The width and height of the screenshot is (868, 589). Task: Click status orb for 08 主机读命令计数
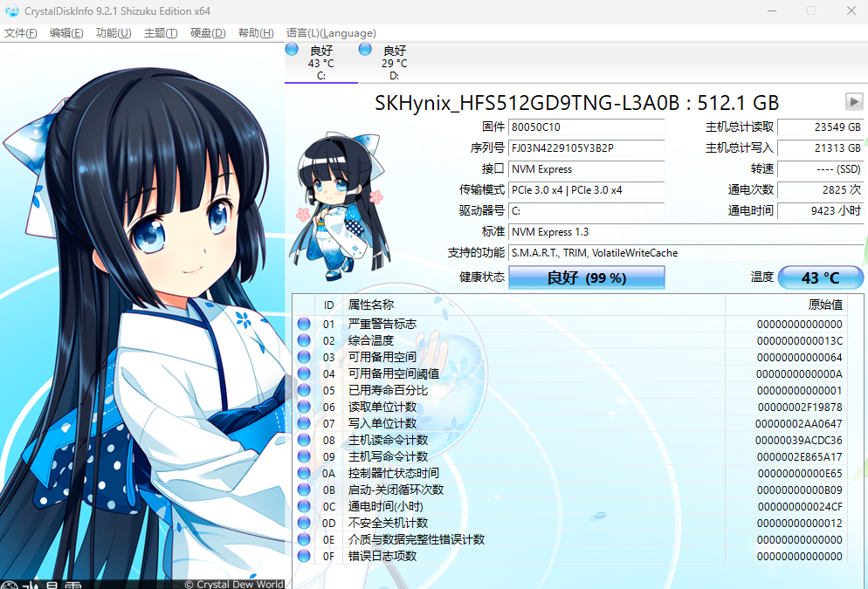coord(304,440)
